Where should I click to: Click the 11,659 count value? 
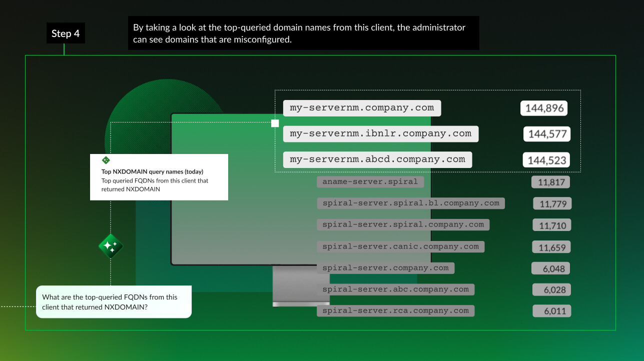pyautogui.click(x=551, y=247)
